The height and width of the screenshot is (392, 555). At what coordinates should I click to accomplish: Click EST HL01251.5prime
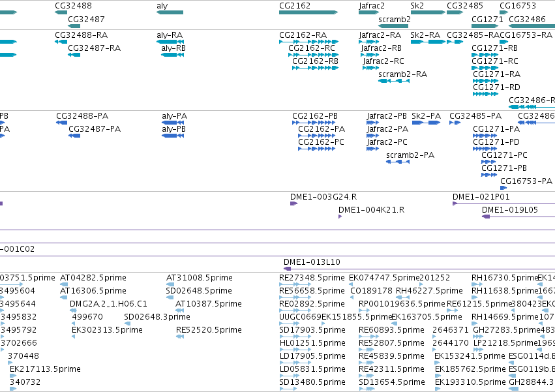[x=295, y=350]
